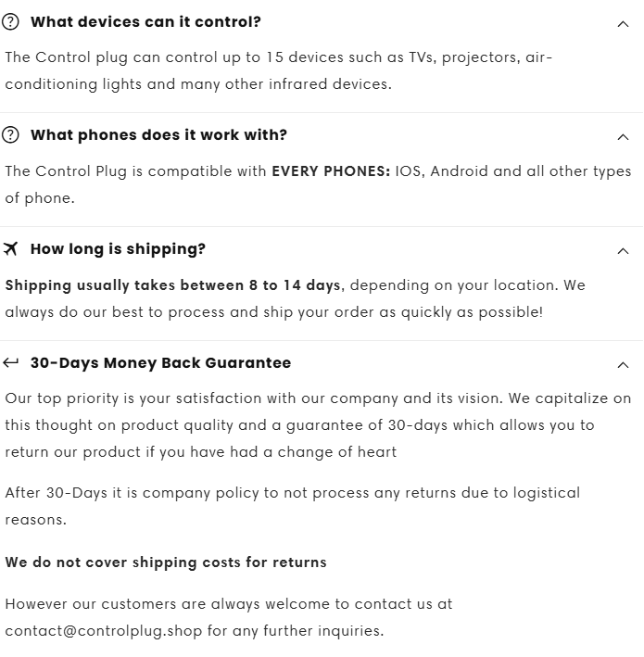Click the 'Our top priority is your satisfaction' paragraph
This screenshot has width=644, height=657.
click(318, 424)
